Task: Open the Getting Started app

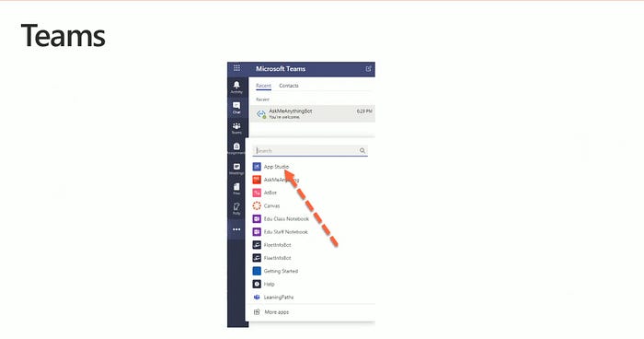Action: pyautogui.click(x=275, y=271)
